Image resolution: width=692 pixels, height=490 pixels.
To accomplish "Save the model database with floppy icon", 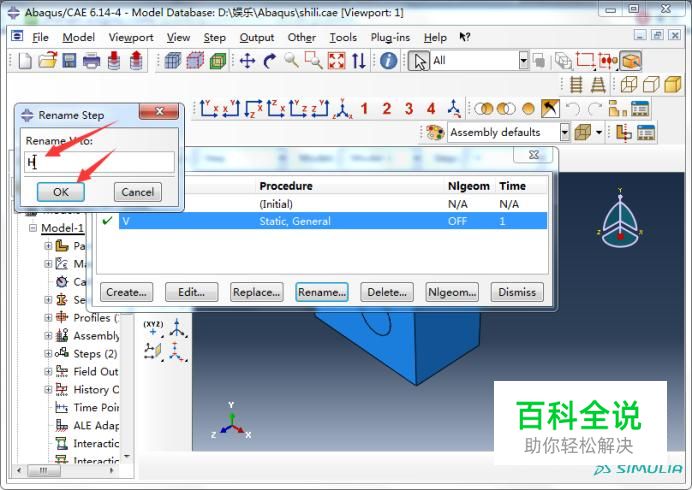I will pyautogui.click(x=69, y=60).
